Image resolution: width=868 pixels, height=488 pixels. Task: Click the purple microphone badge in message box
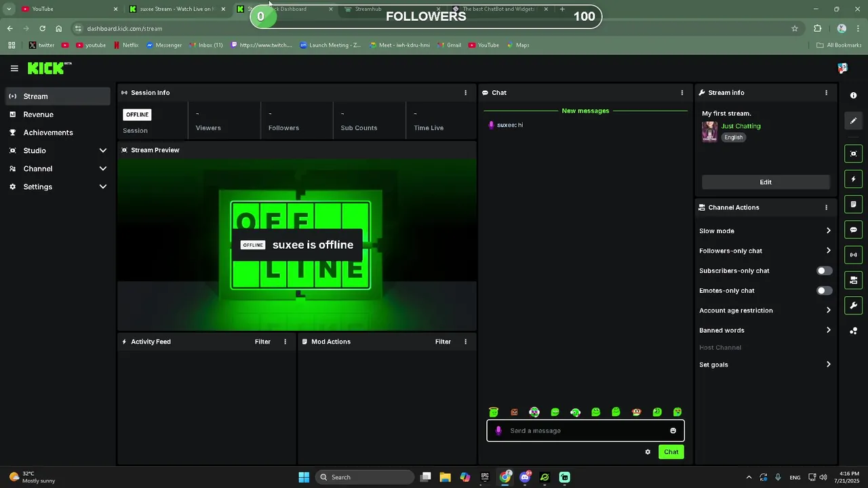click(498, 430)
